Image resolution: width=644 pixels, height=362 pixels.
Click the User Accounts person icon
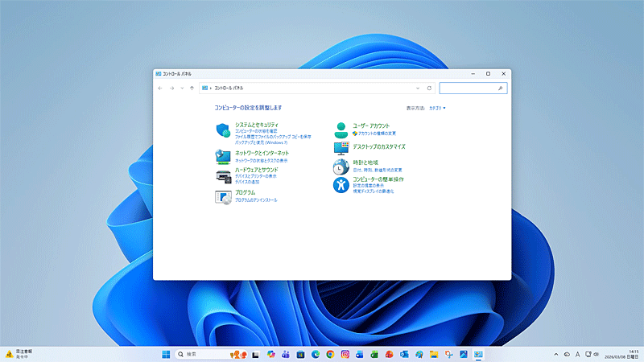tap(341, 130)
